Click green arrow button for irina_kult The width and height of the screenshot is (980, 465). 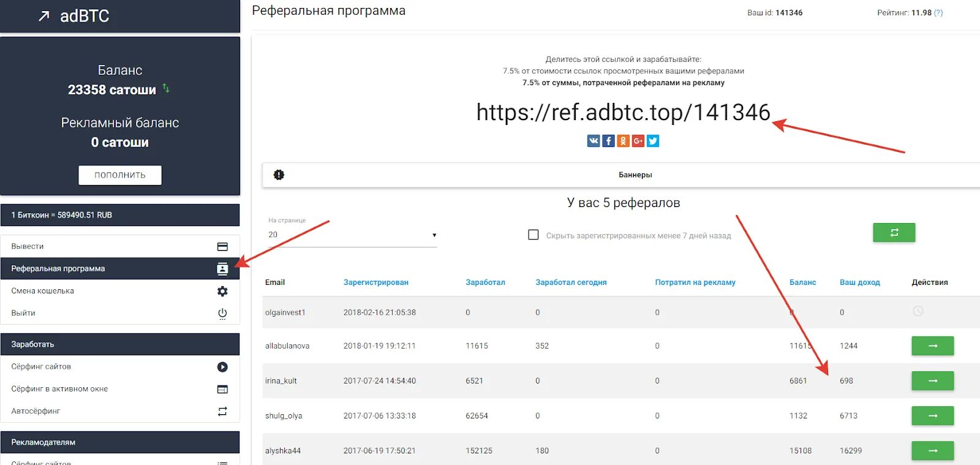(932, 380)
